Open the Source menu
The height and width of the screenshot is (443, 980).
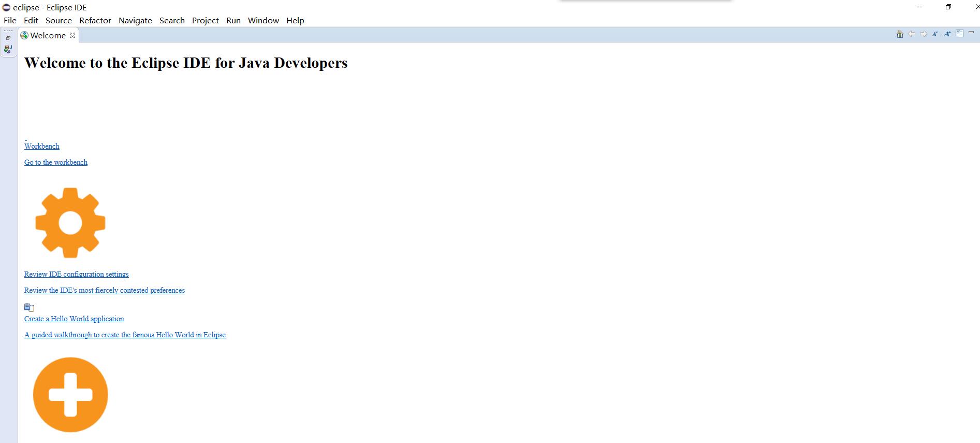tap(58, 20)
